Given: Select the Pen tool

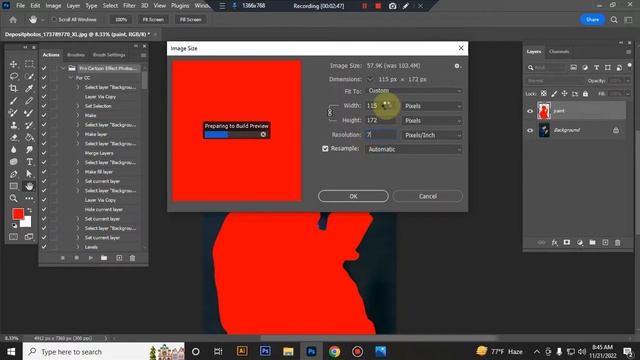Looking at the screenshot, I should (x=13, y=174).
